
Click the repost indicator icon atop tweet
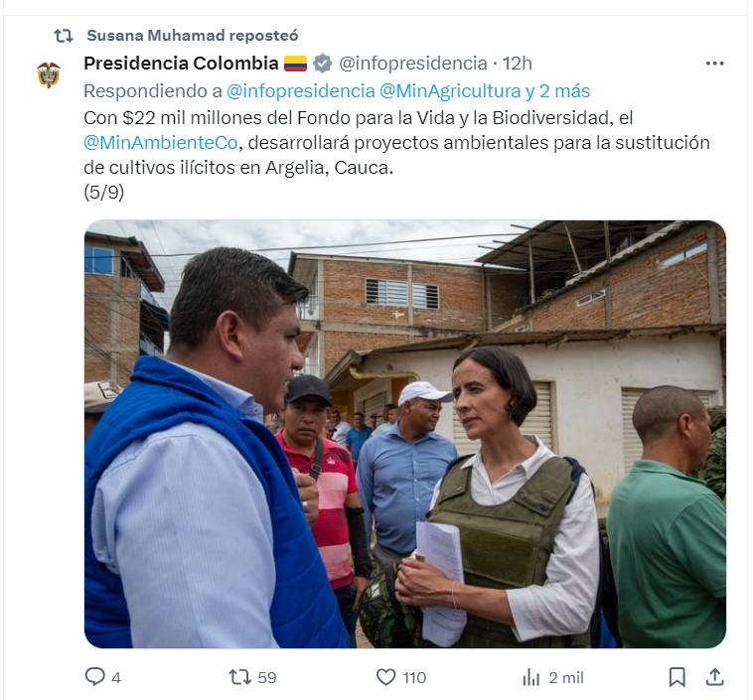click(64, 36)
